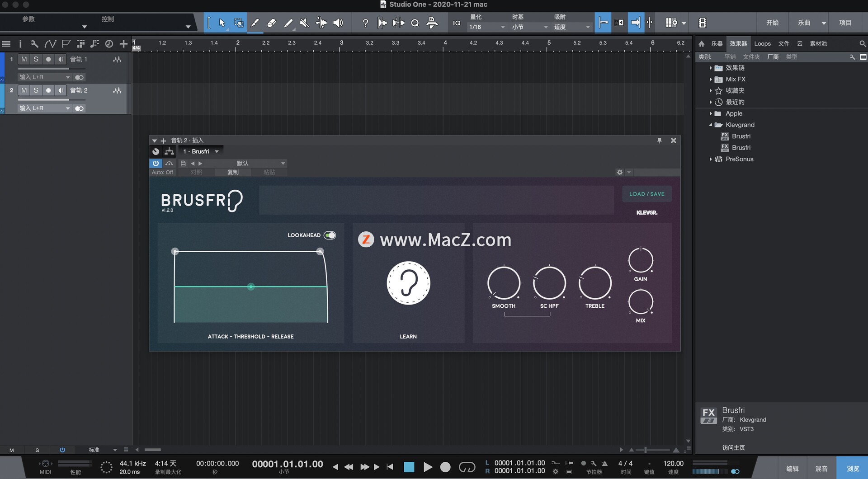
Task: Click the browser search magnifier icon
Action: pos(862,44)
